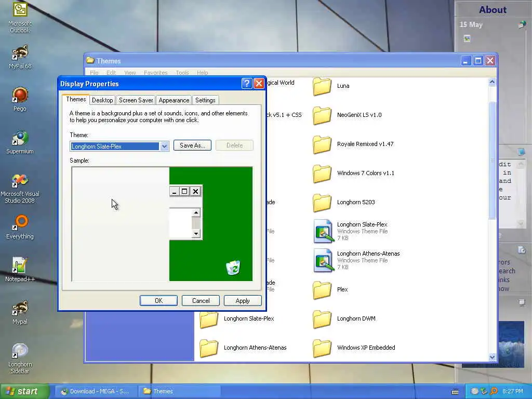Image resolution: width=532 pixels, height=399 pixels.
Task: Select the Longhorn DWM folder
Action: pyautogui.click(x=344, y=319)
